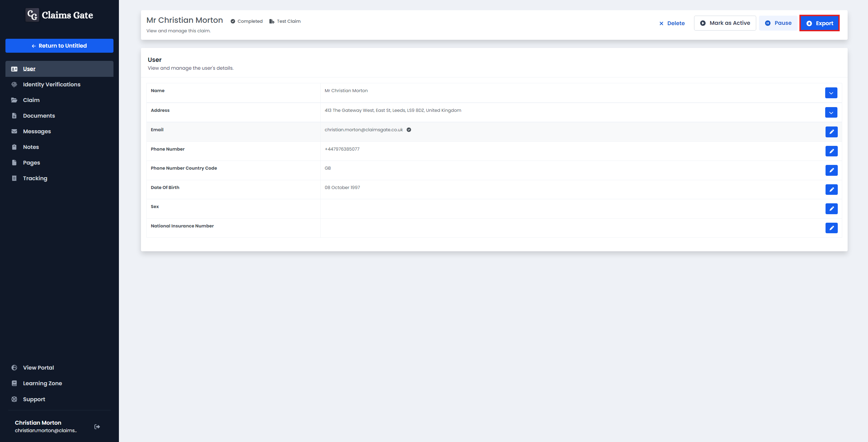Open the Identity Verifications section
The width and height of the screenshot is (868, 442).
point(51,84)
